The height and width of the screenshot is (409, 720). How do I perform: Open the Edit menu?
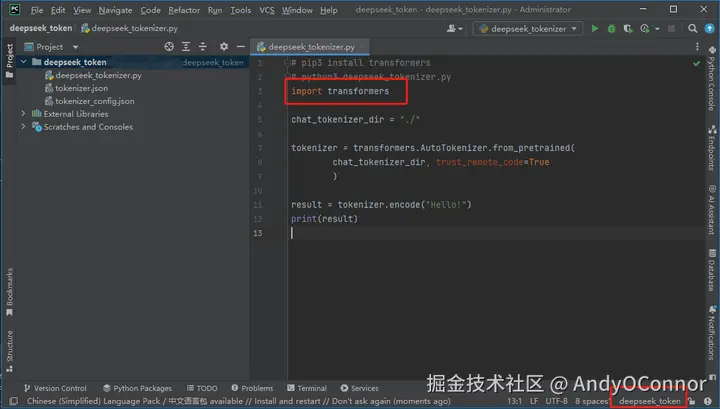[58, 10]
